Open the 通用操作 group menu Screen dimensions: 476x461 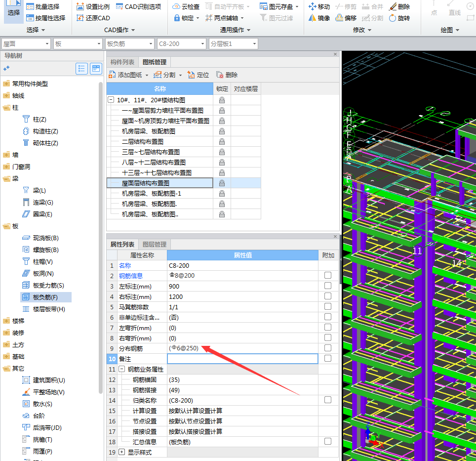click(x=235, y=30)
